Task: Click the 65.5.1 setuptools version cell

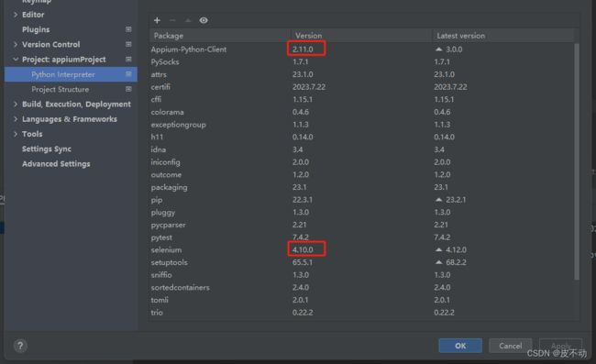Action: point(303,262)
